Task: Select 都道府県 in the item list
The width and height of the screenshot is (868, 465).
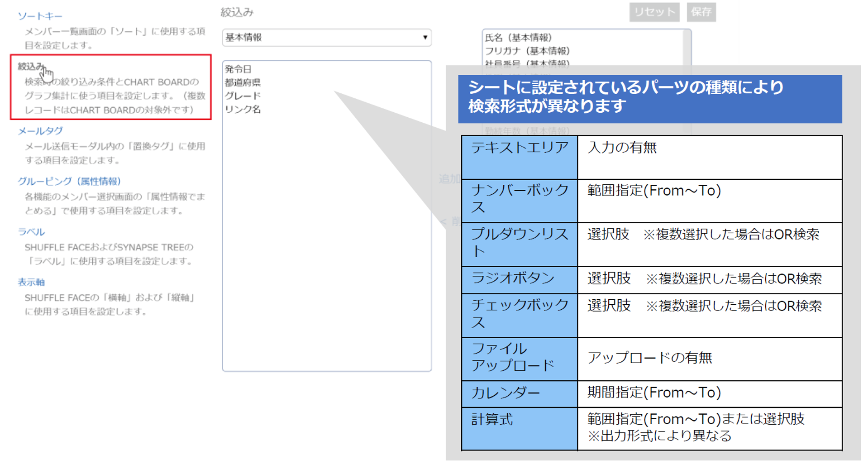Action: coord(243,82)
